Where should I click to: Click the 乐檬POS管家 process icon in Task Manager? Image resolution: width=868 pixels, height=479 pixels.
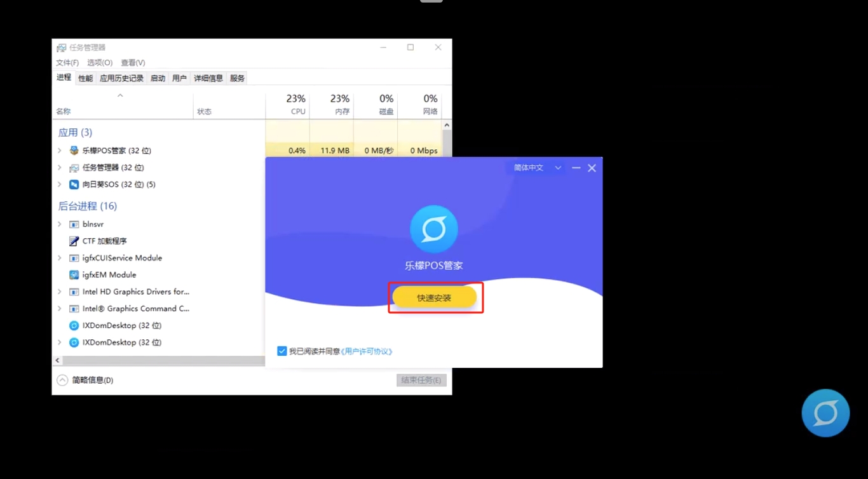(x=74, y=151)
